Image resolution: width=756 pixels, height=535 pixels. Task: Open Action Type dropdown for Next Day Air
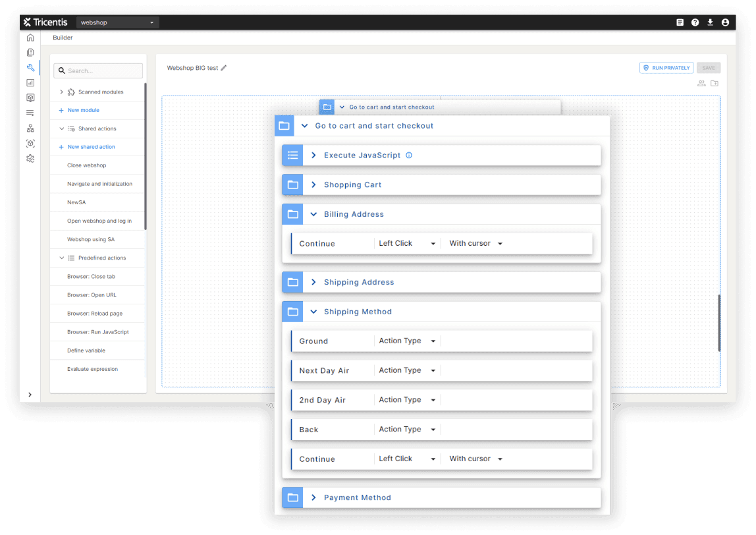(407, 370)
